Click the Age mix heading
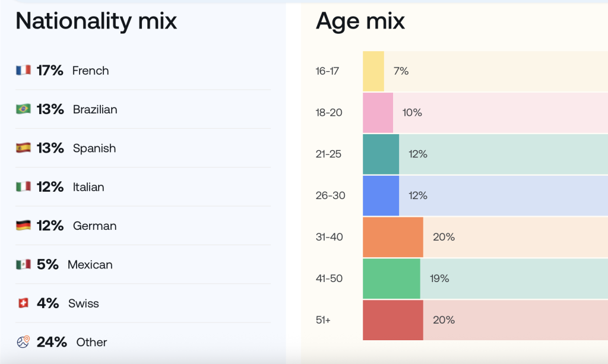The image size is (608, 364). tap(360, 21)
